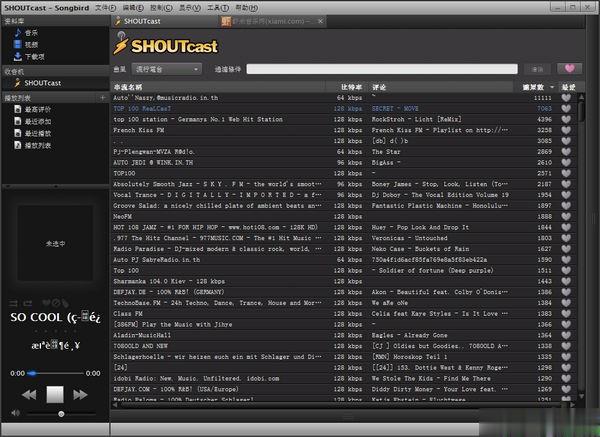Click the play/stop button
This screenshot has width=600, height=437.
[55, 395]
